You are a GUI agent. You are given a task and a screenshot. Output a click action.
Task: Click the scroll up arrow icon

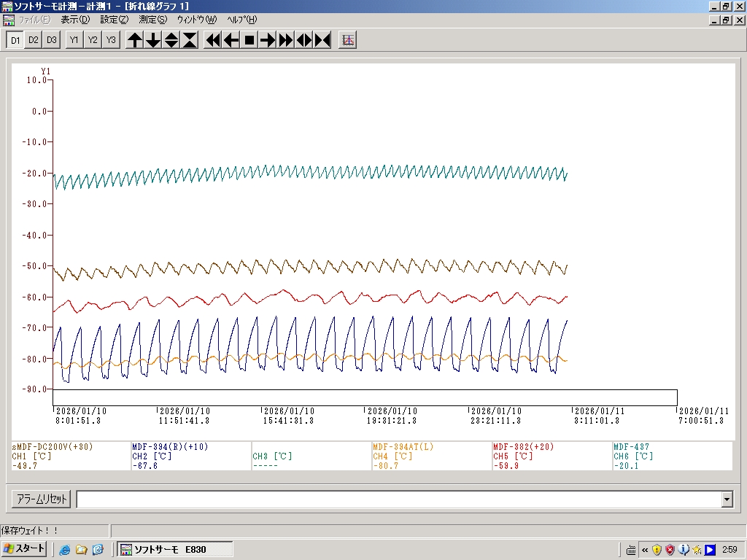click(x=135, y=40)
